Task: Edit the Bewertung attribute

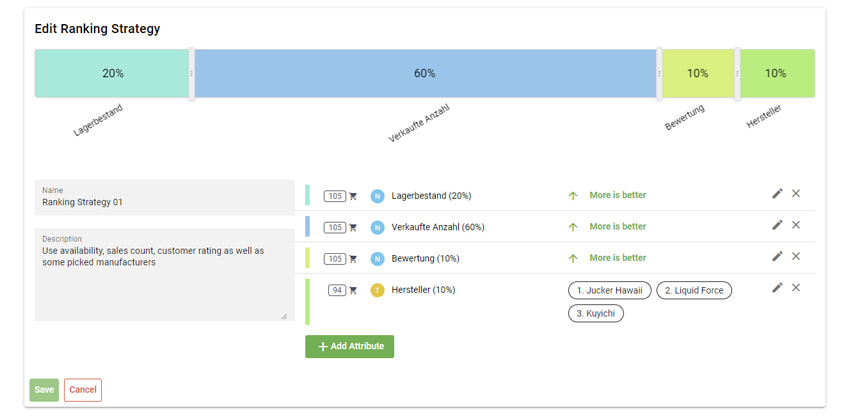Action: click(777, 256)
